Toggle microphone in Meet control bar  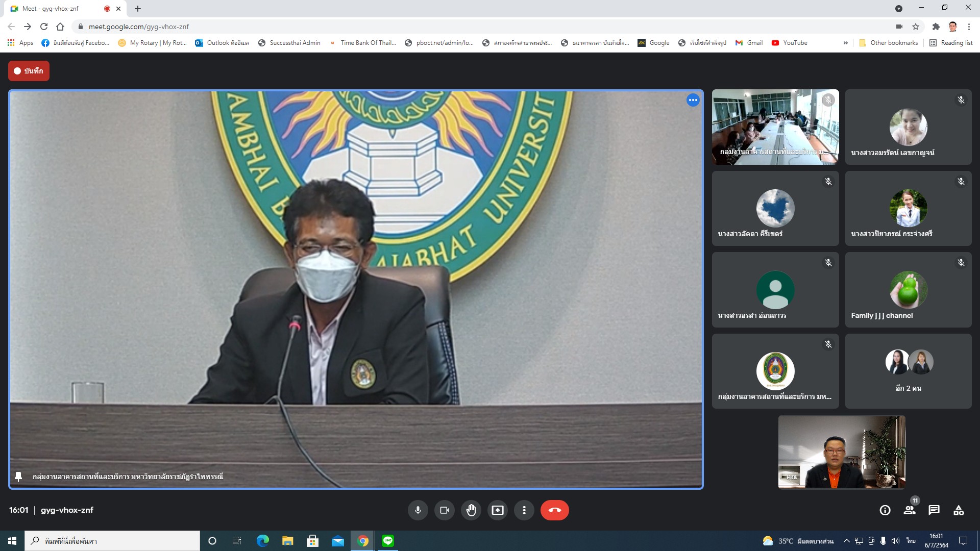418,510
